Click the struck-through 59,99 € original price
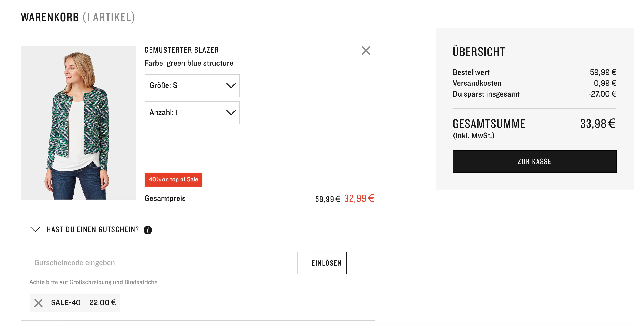The image size is (644, 326). click(328, 199)
